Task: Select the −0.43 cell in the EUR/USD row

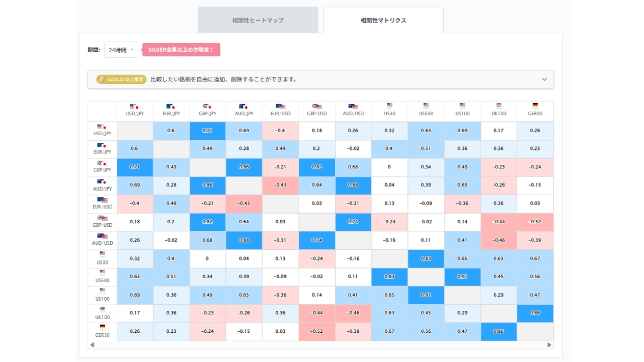Action: click(x=244, y=203)
